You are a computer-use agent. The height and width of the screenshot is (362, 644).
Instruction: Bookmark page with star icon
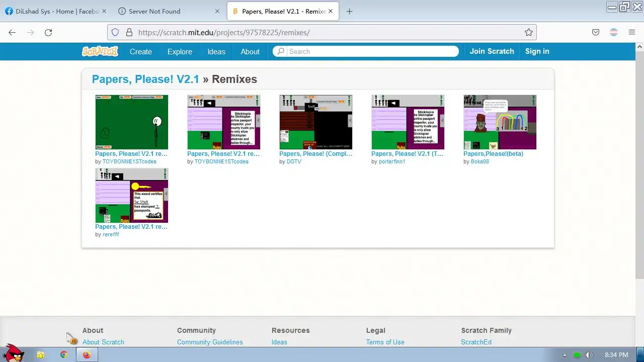click(x=528, y=32)
